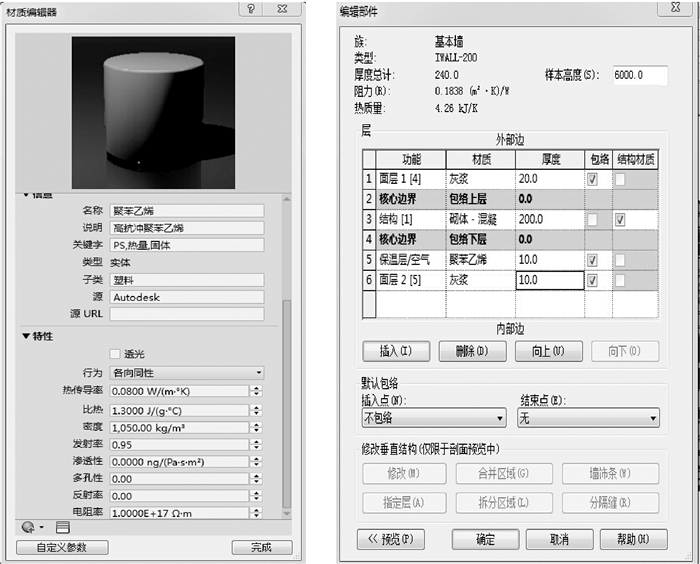Screen dimensions: 700x564
Task: Click the 反射率 spinner arrows
Action: [256, 496]
